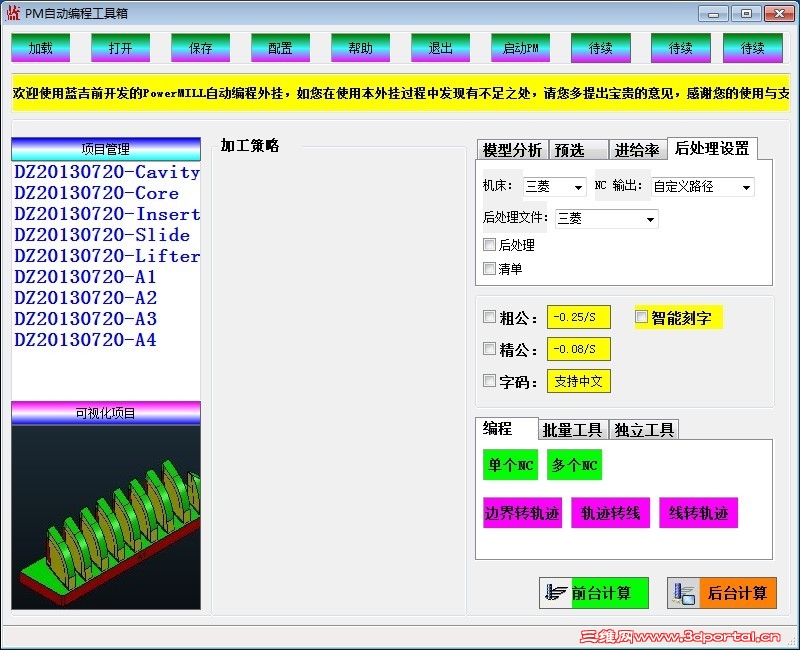Screen dimensions: 800x650
Task: Select project DZ20130720-Lifter
Action: pyautogui.click(x=107, y=256)
